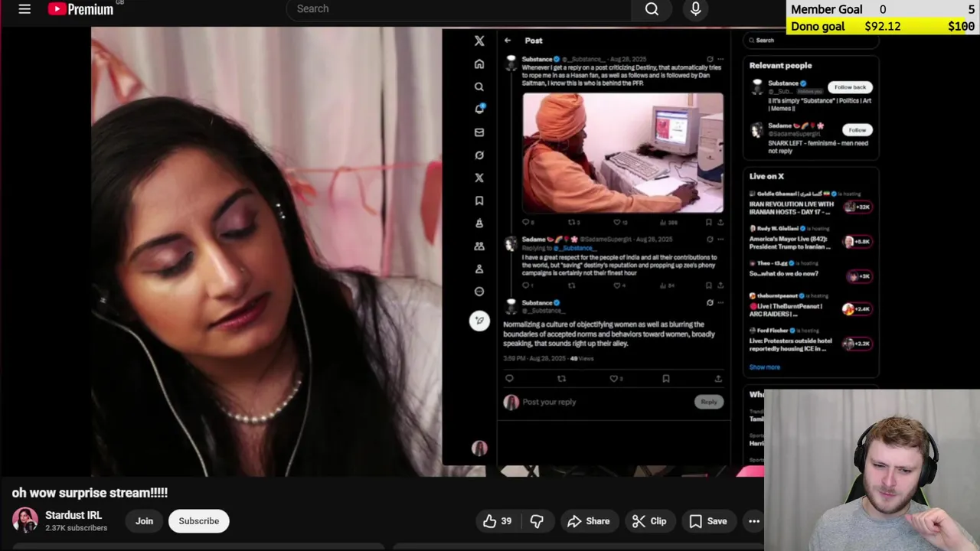Focus the YouTube search field

coord(459,9)
